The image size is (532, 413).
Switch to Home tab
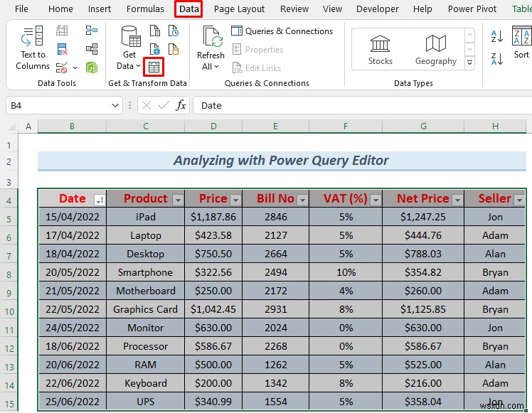click(60, 9)
